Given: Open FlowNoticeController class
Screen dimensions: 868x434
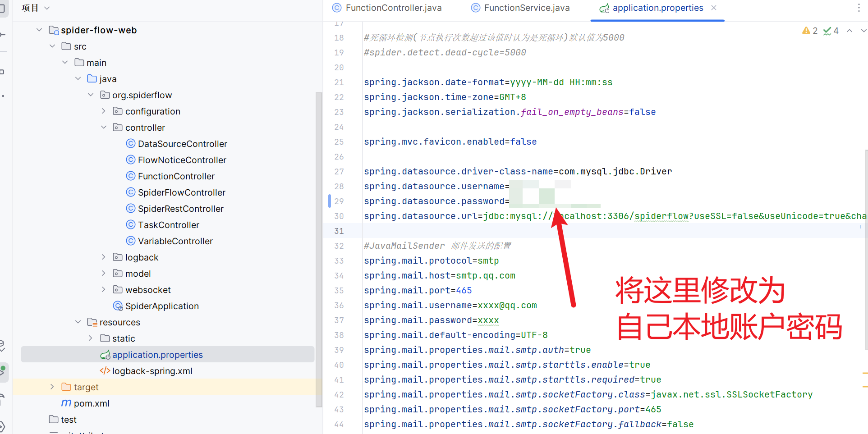Looking at the screenshot, I should 182,160.
